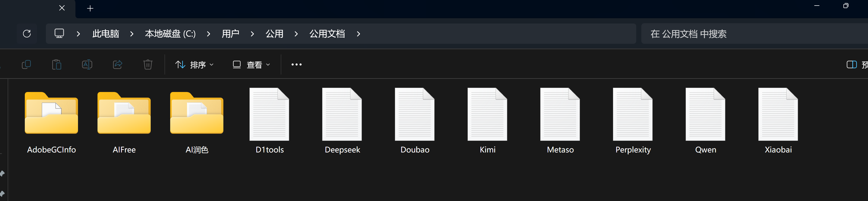
Task: Click the PC monitor icon in address bar
Action: (59, 33)
